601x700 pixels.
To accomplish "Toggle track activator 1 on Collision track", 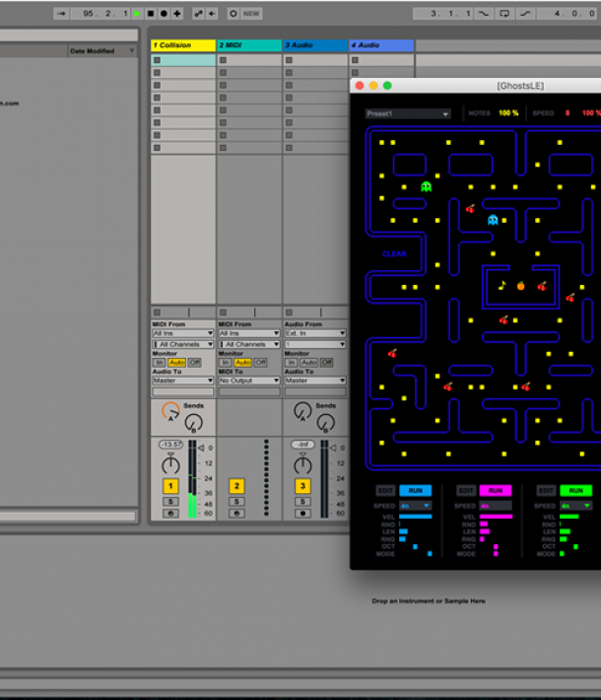I will point(170,486).
